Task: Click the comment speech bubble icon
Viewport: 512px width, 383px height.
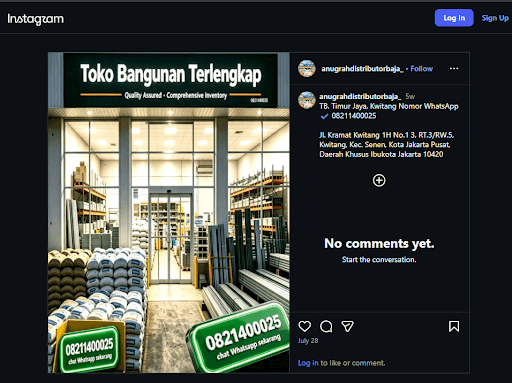Action: click(326, 326)
